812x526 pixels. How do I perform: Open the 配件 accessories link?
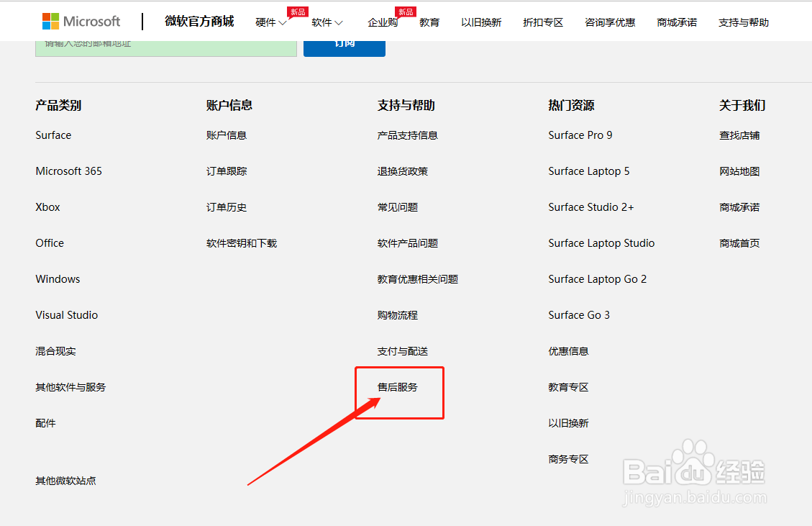tap(45, 423)
